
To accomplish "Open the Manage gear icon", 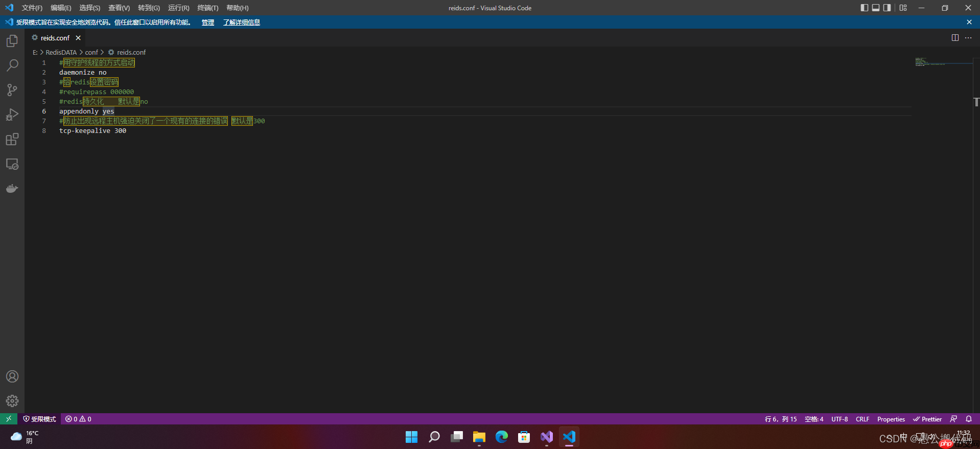I will [12, 401].
